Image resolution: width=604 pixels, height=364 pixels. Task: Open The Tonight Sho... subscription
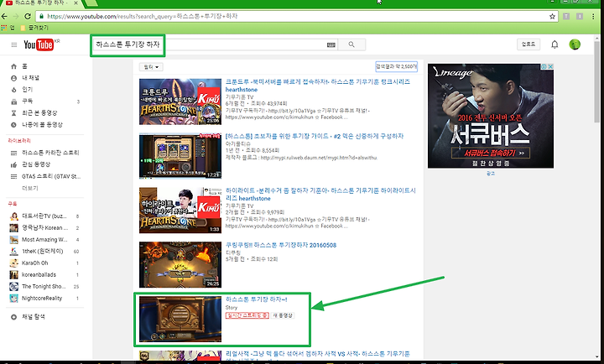(44, 287)
